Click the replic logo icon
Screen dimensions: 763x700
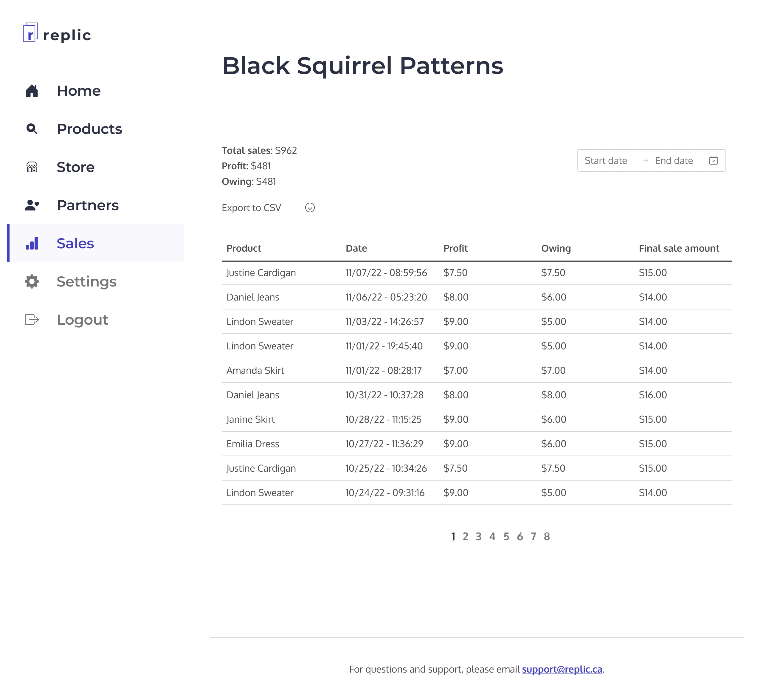[x=30, y=32]
